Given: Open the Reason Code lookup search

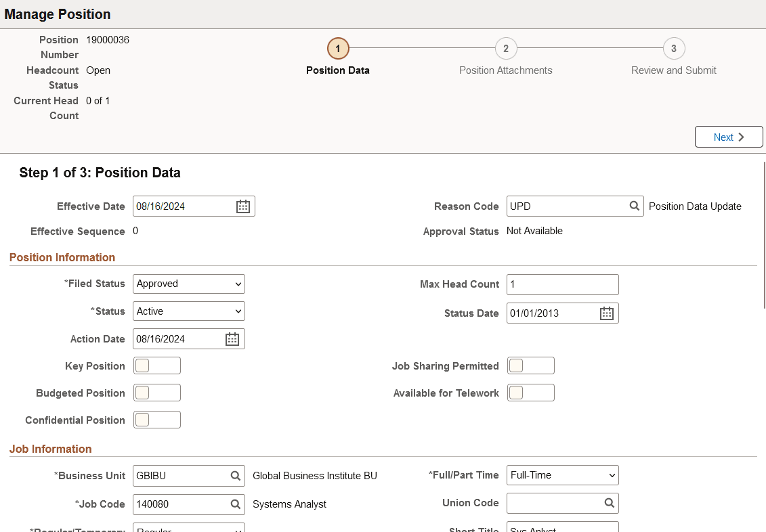Looking at the screenshot, I should pos(634,206).
